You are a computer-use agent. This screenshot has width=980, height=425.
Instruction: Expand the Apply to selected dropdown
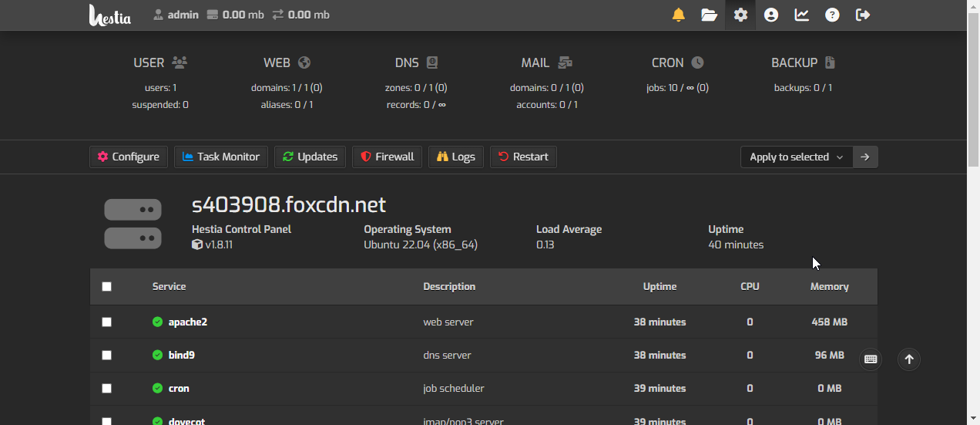796,157
